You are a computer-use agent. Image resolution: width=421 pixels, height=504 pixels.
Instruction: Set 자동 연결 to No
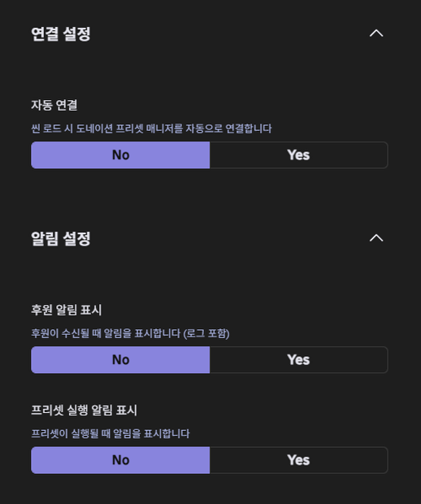click(120, 155)
